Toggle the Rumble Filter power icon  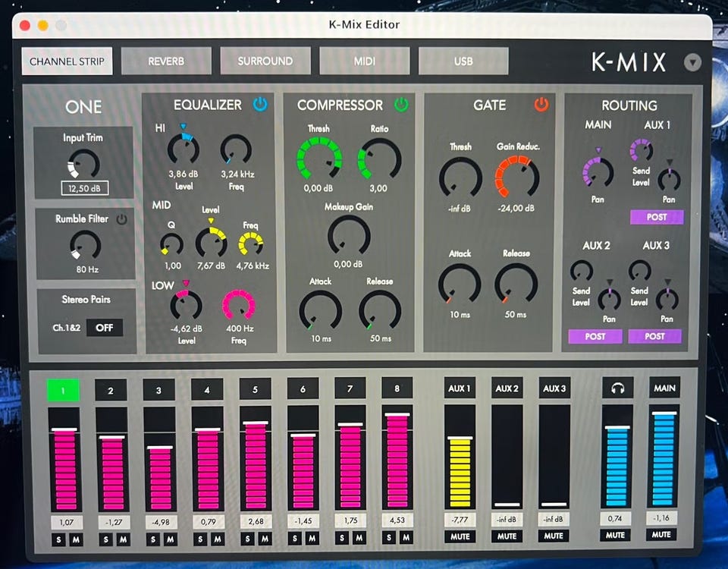121,218
